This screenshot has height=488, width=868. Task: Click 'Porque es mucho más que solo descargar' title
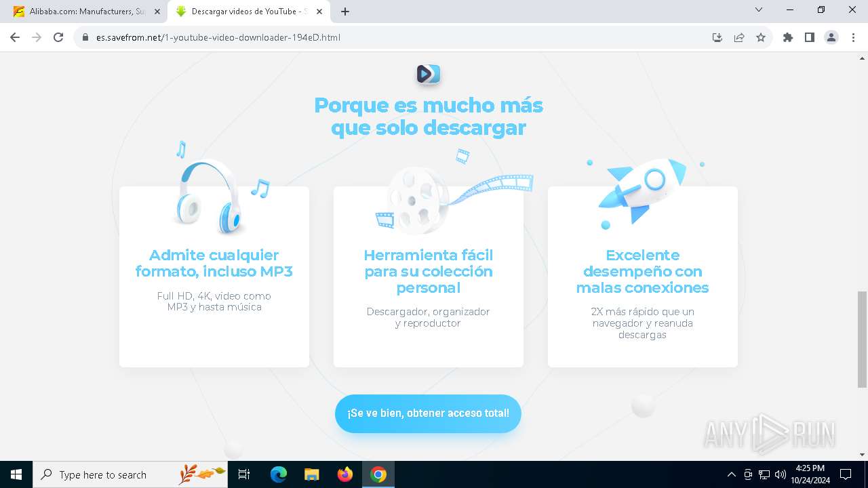(x=429, y=116)
